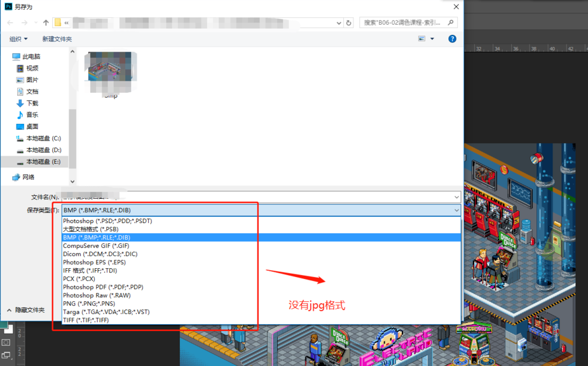Image resolution: width=588 pixels, height=366 pixels.
Task: Click the 文件名 input field
Action: coord(257,197)
